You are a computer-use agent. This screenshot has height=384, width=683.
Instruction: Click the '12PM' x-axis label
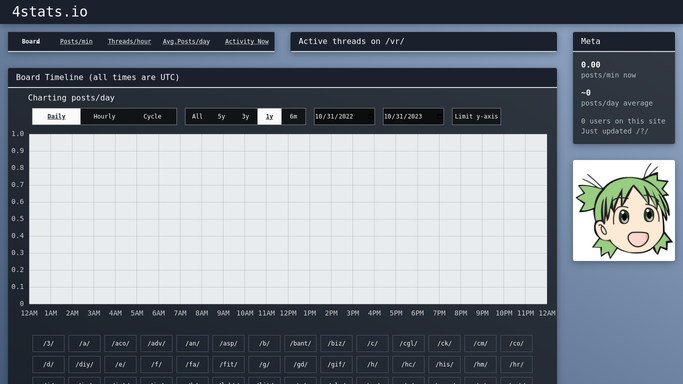coord(288,313)
